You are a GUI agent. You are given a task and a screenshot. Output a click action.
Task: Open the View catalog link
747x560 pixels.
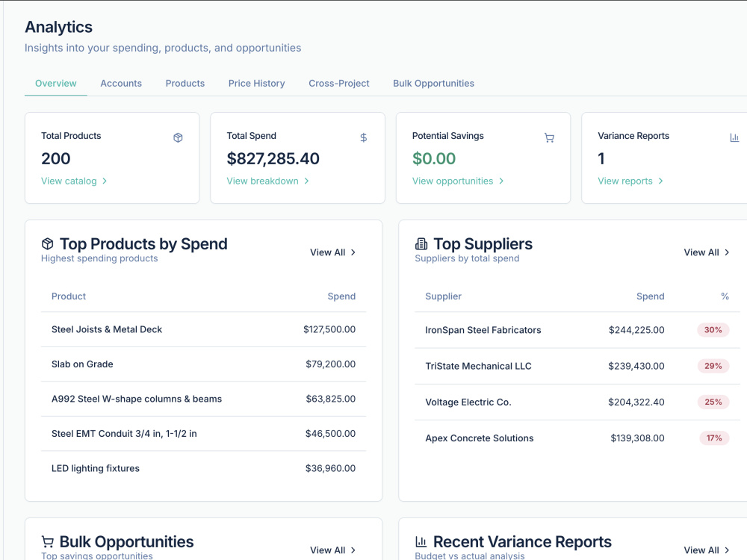pyautogui.click(x=74, y=181)
